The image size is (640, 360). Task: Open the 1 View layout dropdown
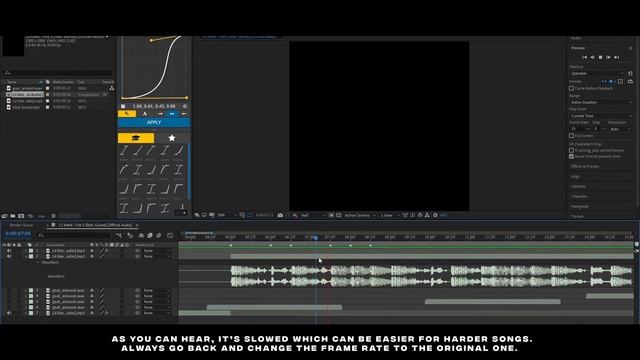pyautogui.click(x=389, y=215)
